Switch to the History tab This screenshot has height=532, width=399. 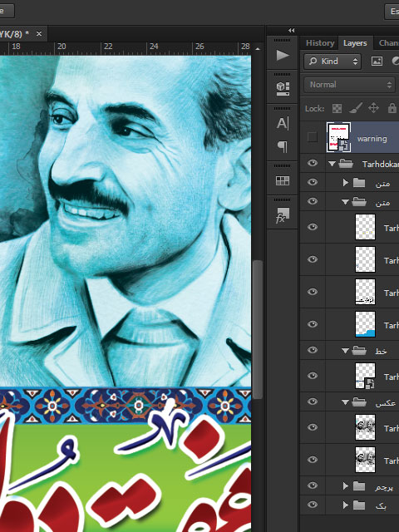[320, 43]
